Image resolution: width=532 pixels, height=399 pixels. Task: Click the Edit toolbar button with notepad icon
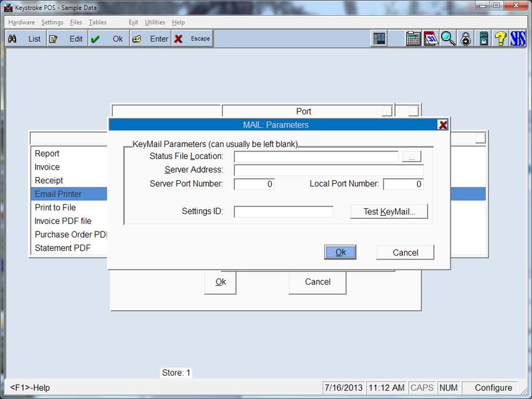[x=67, y=39]
